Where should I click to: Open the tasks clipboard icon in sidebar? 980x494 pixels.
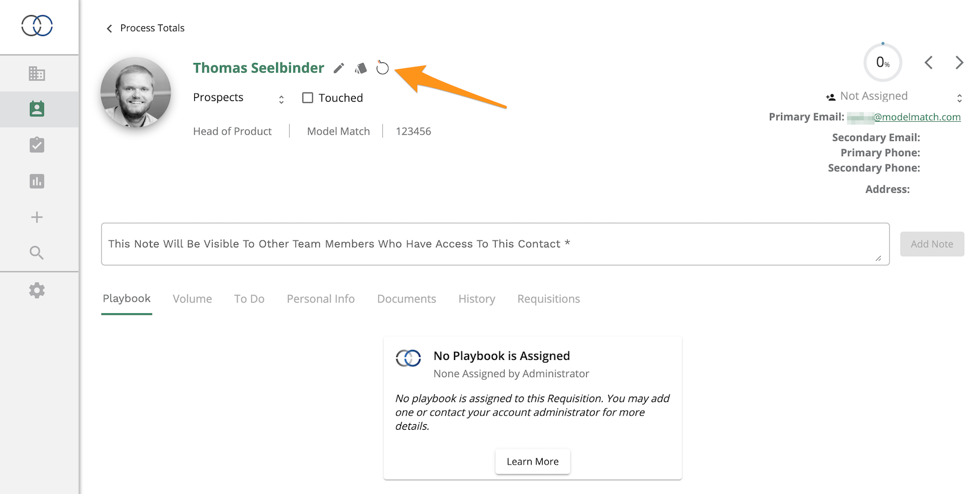37,145
